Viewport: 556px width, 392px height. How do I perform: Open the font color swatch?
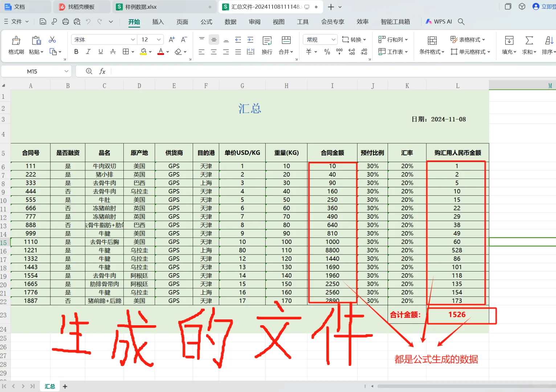[x=160, y=52]
